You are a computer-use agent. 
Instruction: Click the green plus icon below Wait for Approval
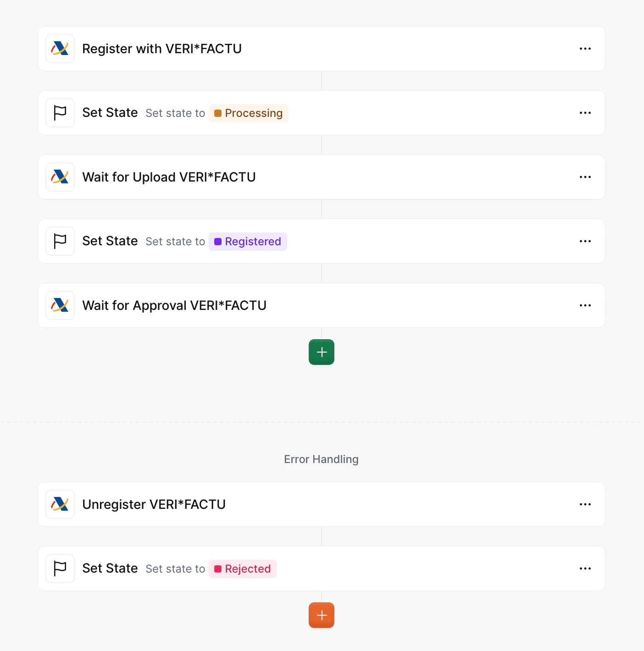321,352
